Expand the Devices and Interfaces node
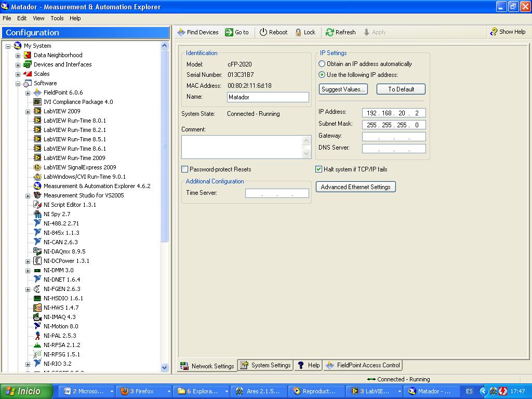The width and height of the screenshot is (532, 399). (18, 65)
